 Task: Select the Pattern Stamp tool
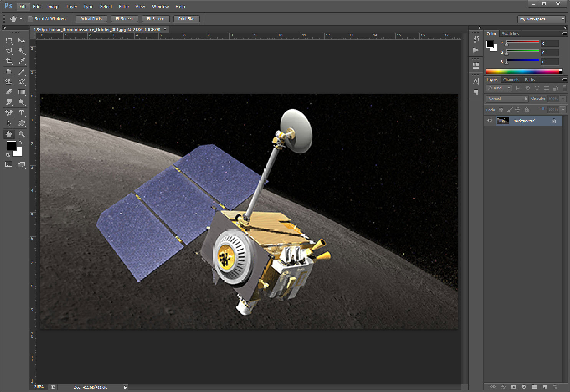(9, 82)
